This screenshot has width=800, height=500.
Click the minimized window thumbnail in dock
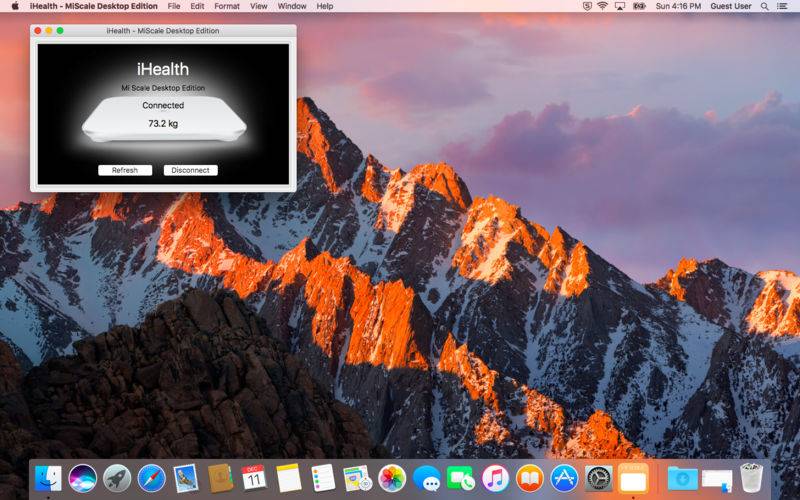(x=717, y=480)
